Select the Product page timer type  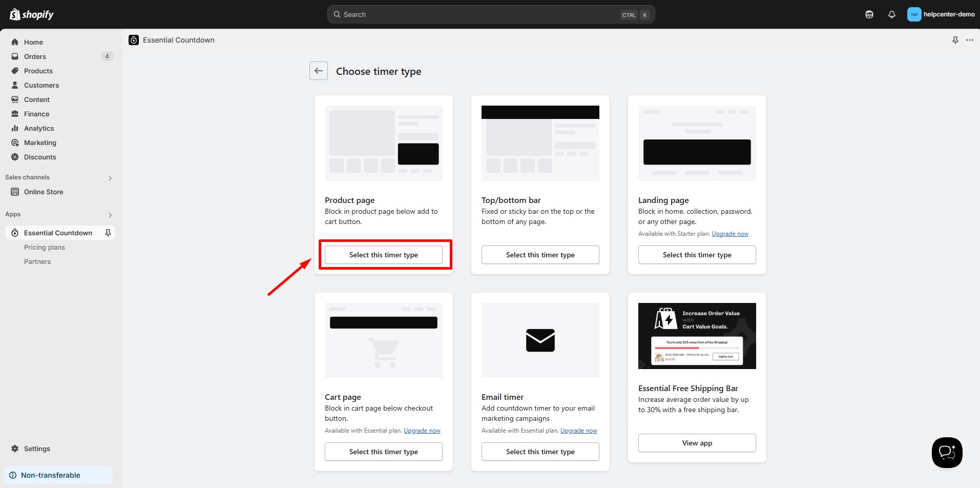383,255
